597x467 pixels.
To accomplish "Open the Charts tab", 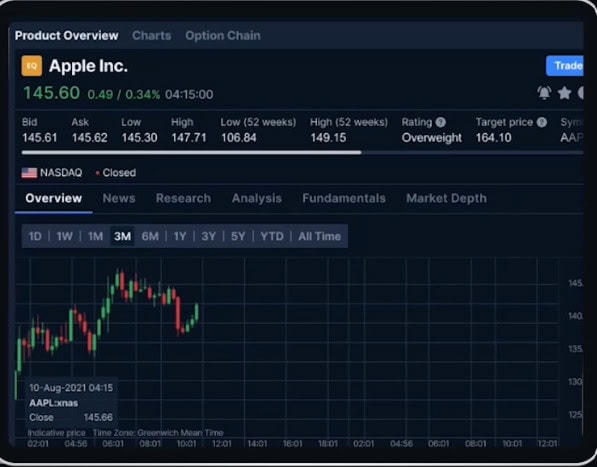I will (x=152, y=35).
